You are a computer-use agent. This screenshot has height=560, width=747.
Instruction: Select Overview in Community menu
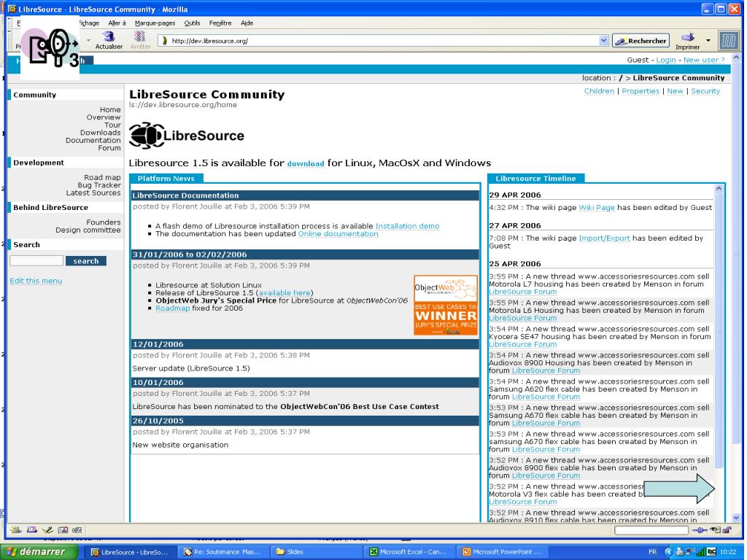point(104,117)
